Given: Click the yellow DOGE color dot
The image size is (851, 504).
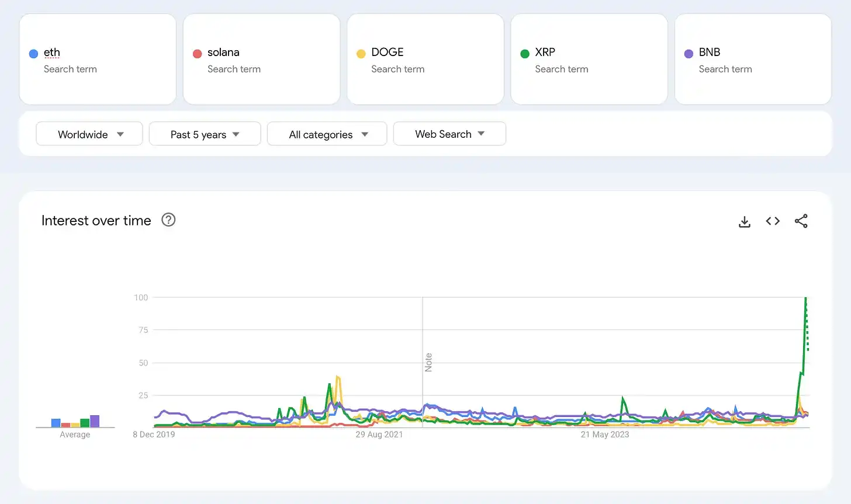Looking at the screenshot, I should pos(361,54).
